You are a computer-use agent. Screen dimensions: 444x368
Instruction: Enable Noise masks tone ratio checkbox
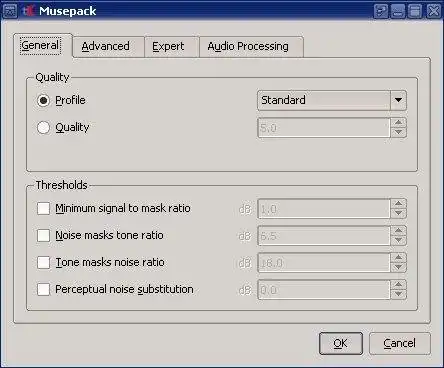43,235
